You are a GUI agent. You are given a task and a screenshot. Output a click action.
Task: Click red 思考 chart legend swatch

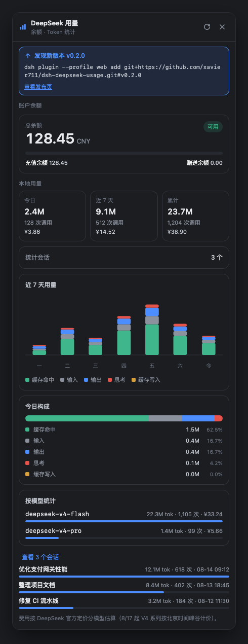[x=110, y=379]
